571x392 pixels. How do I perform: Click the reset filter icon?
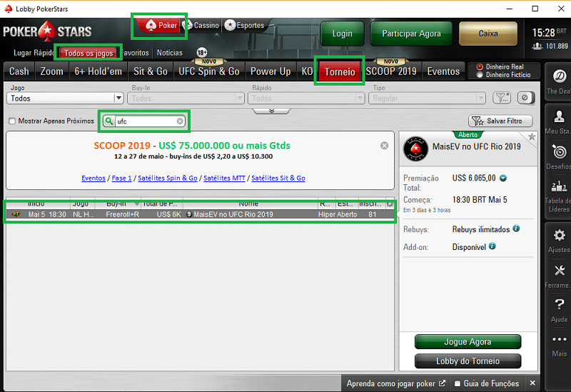(525, 98)
